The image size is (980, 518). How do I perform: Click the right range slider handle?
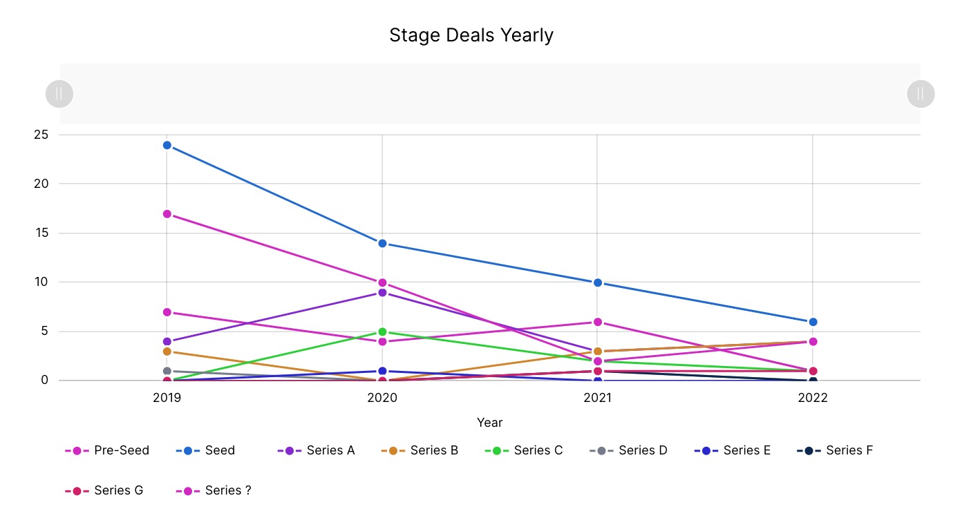click(921, 94)
